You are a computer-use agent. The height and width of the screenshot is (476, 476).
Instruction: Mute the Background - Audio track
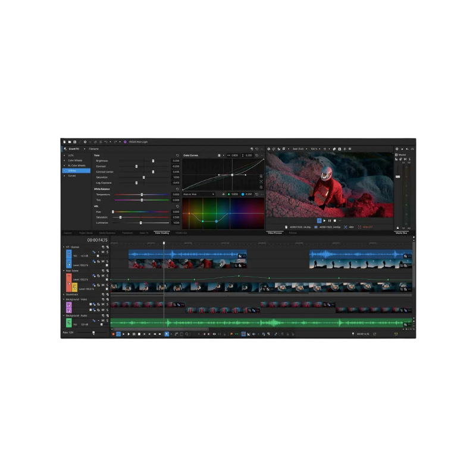tap(103, 321)
